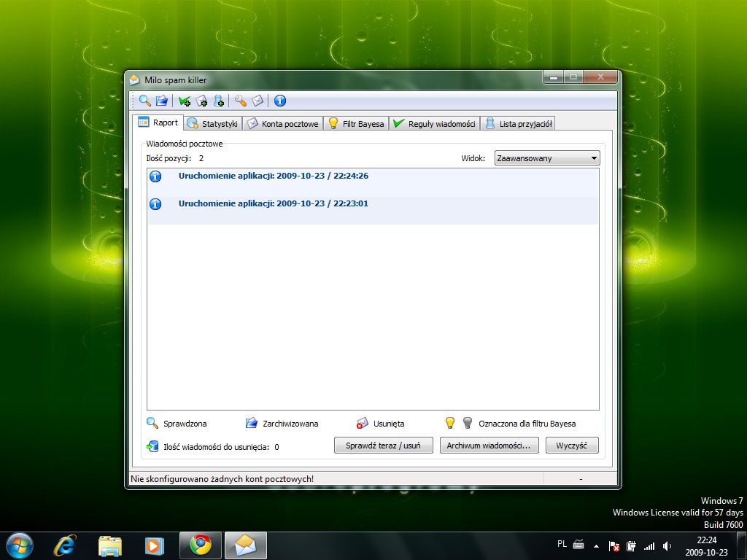Screen dimensions: 747x560
Task: Click the device tray icon beside flag
Action: (x=631, y=545)
